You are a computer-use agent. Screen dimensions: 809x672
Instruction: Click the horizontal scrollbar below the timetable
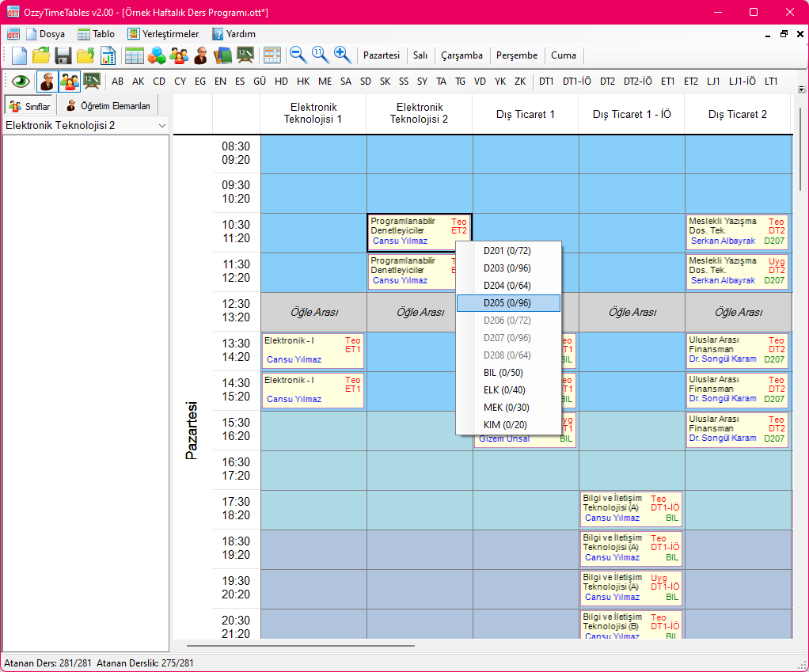click(x=301, y=645)
